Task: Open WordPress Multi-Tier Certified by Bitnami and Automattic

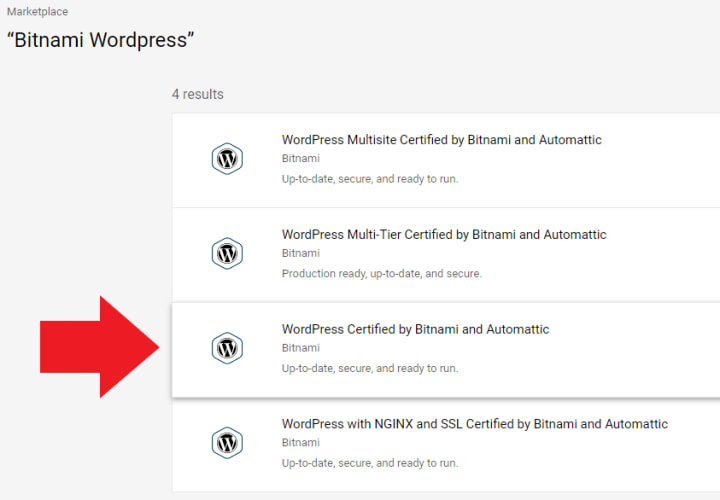Action: tap(444, 235)
